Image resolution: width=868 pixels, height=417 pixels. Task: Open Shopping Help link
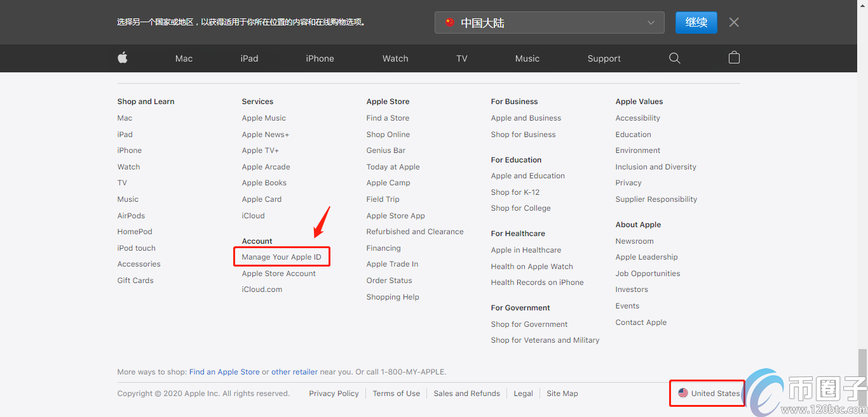click(393, 297)
